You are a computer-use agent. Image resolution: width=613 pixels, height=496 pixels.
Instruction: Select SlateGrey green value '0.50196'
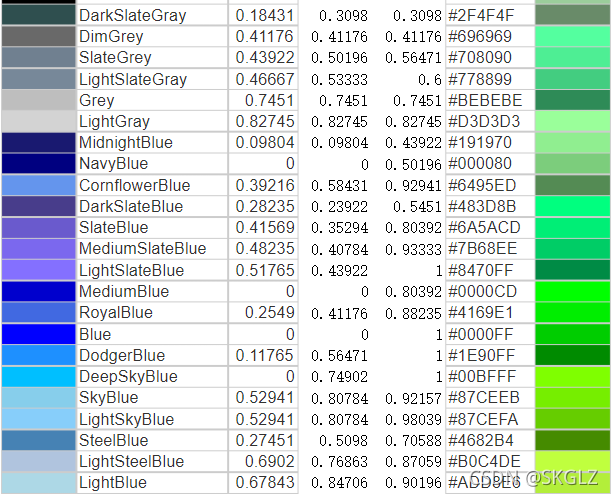pyautogui.click(x=339, y=58)
